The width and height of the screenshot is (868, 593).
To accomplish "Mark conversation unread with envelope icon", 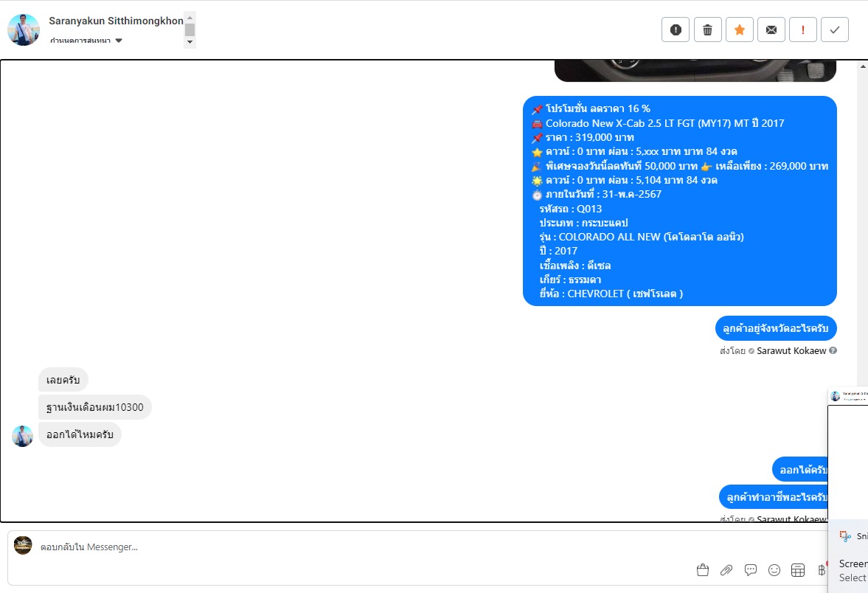I will click(x=771, y=30).
